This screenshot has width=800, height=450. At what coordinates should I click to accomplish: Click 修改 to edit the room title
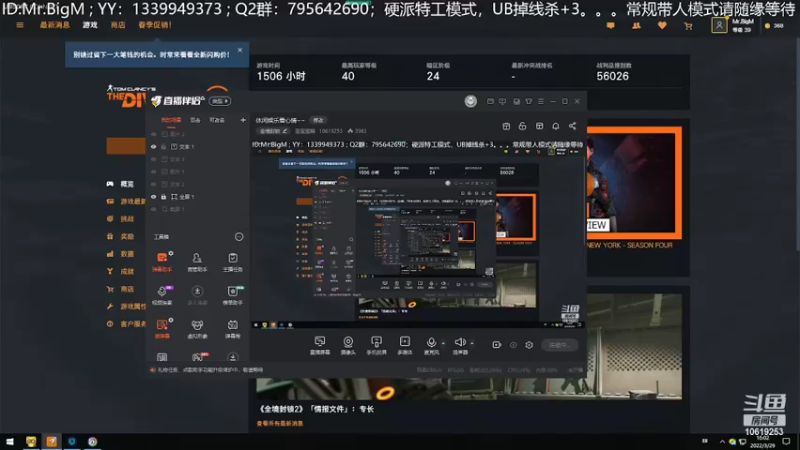coord(318,120)
